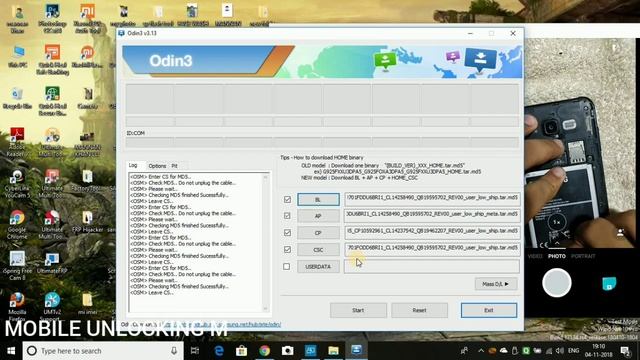Open Photoshop desktop shortcut
Screen dimensions: 640x360
click(x=52, y=18)
